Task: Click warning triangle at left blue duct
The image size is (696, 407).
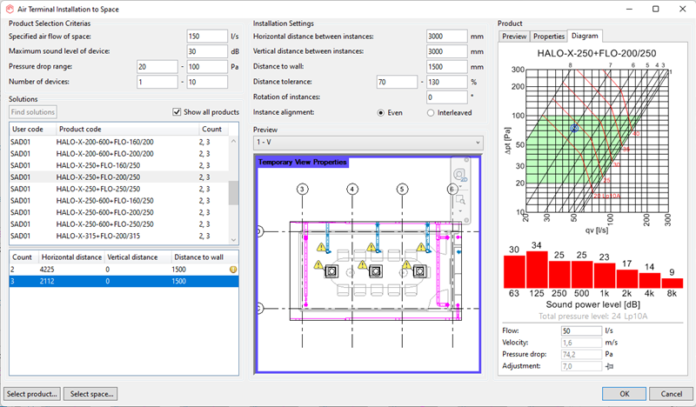Action: pyautogui.click(x=321, y=247)
